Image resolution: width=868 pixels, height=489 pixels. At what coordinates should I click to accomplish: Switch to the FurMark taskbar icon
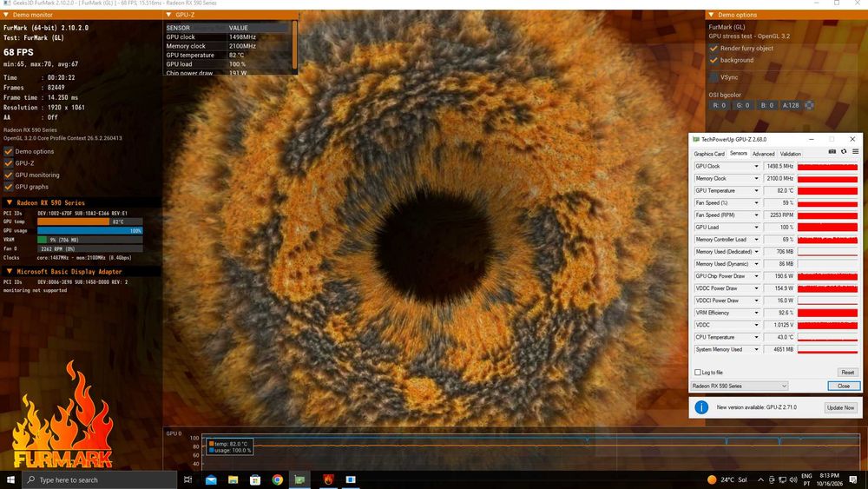328,479
